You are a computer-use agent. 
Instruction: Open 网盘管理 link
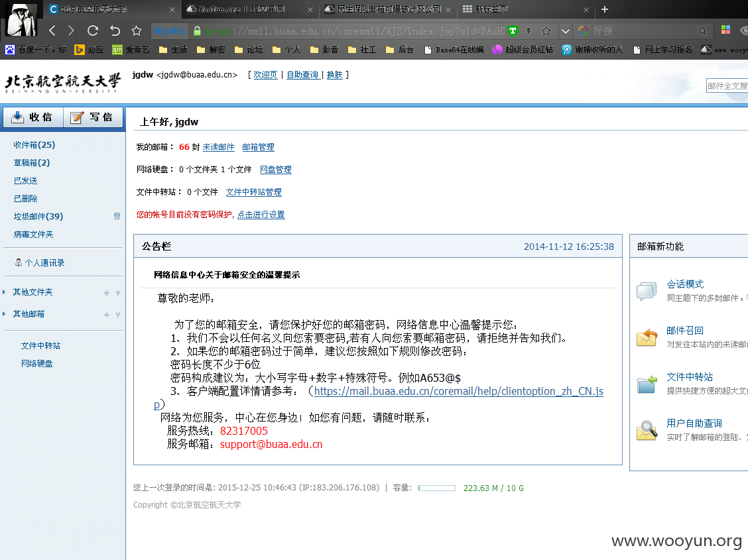click(276, 170)
